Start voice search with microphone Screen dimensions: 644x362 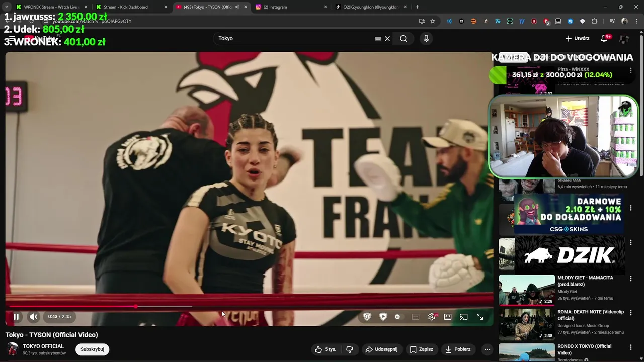pos(426,39)
